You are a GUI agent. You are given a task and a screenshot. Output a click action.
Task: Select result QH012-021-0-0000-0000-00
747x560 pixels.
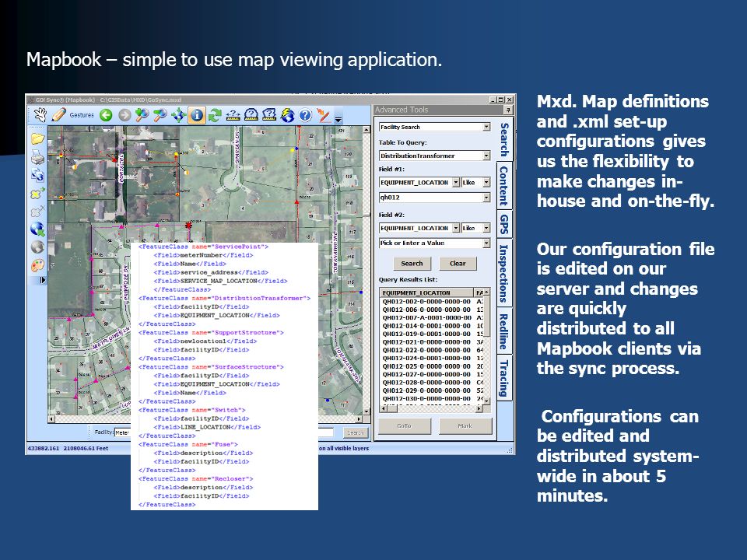426,342
